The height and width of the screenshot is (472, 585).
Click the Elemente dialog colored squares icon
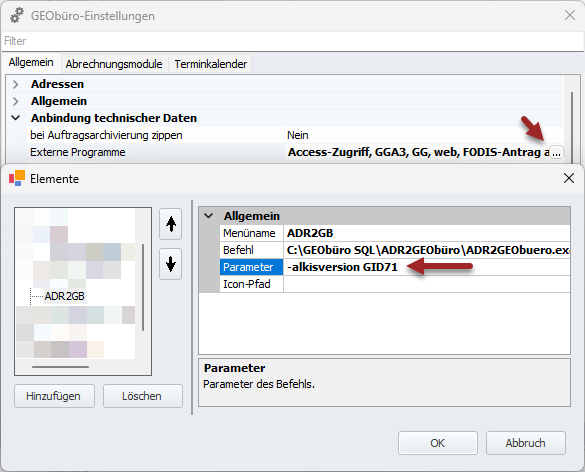[17, 178]
